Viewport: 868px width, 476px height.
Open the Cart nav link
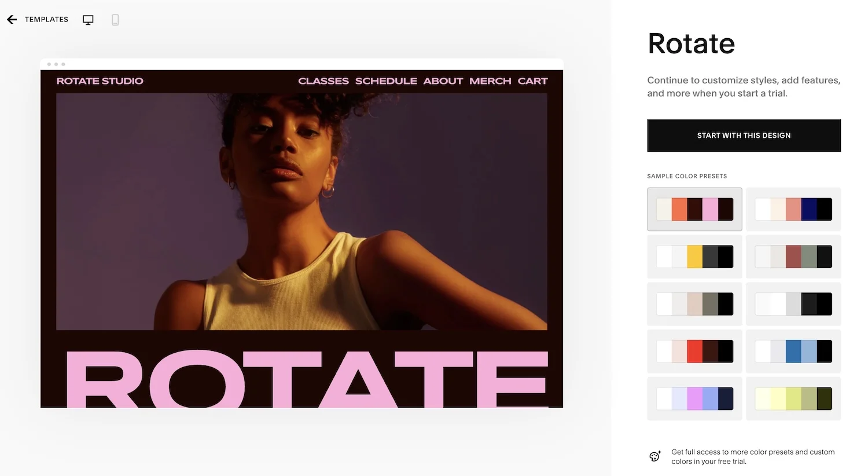click(x=532, y=81)
